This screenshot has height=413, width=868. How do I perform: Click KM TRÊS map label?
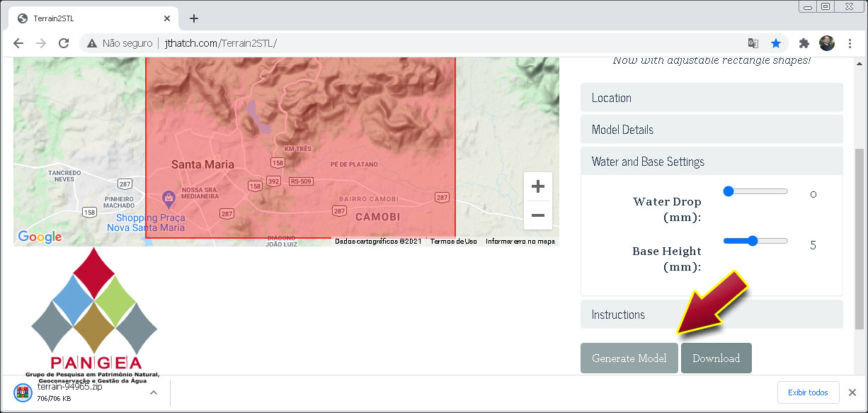pyautogui.click(x=298, y=149)
